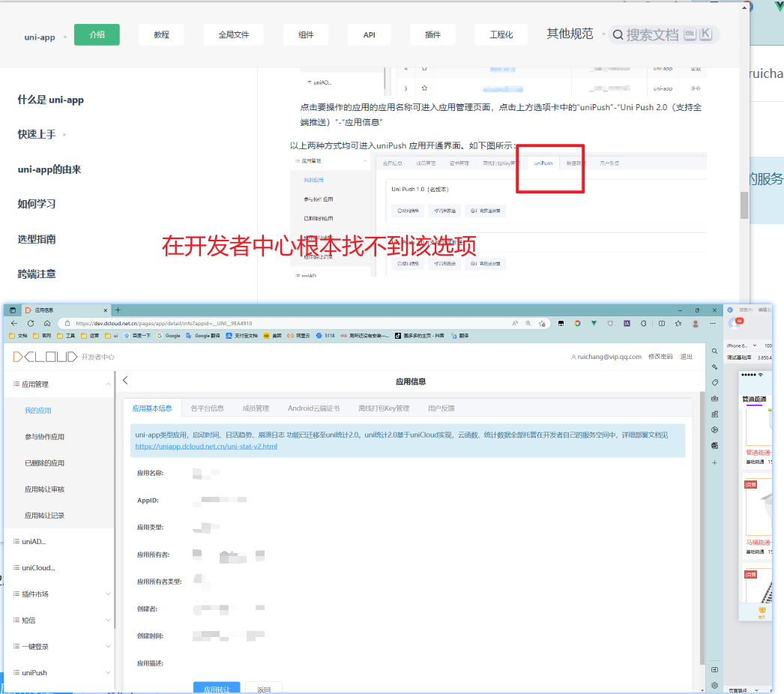Click the blue 应用转让 button

217,688
